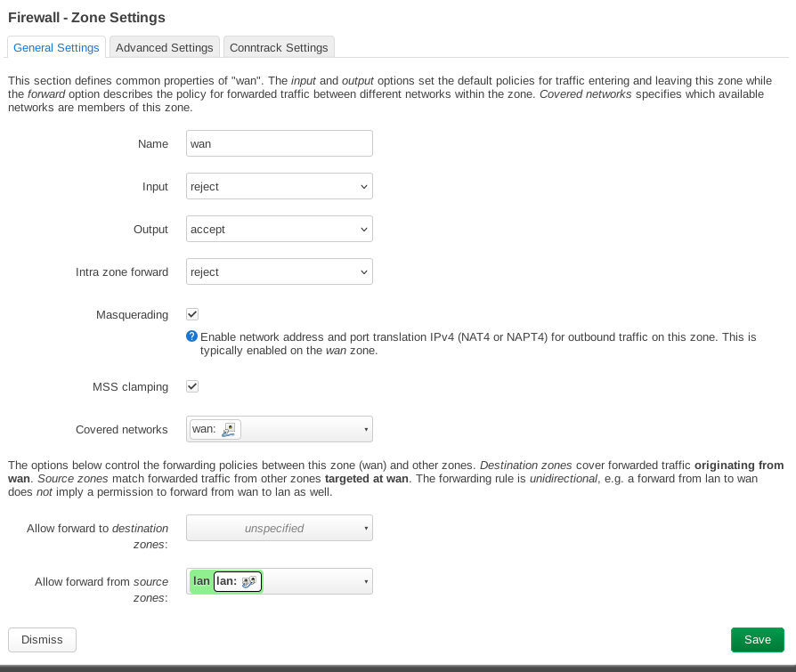Click the blue help icon under Masquerading

pos(191,336)
